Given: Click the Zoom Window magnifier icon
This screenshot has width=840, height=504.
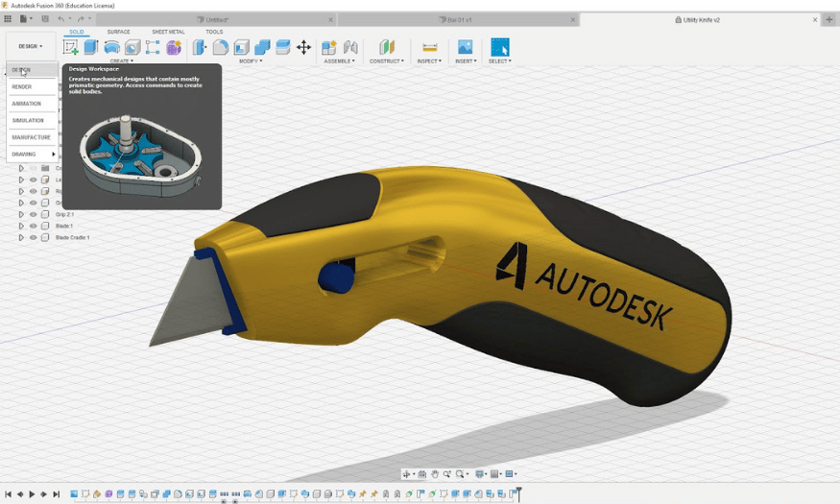Looking at the screenshot, I should (460, 474).
